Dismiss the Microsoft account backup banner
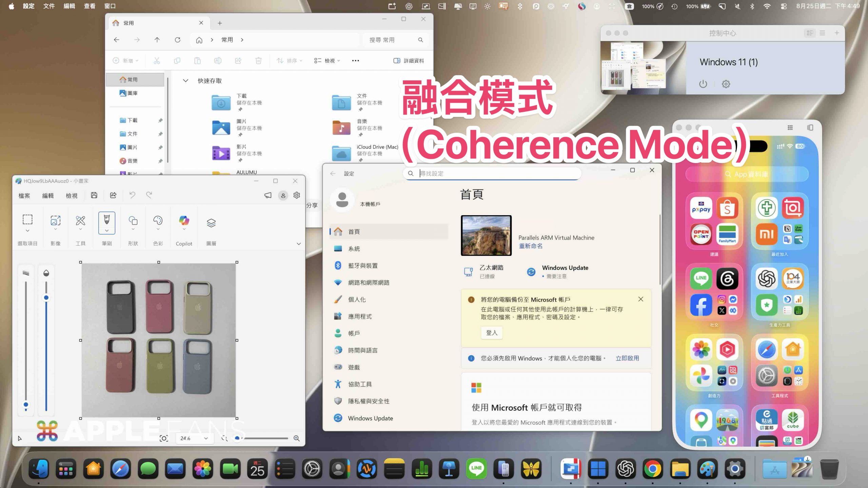This screenshot has height=488, width=868. 640,299
